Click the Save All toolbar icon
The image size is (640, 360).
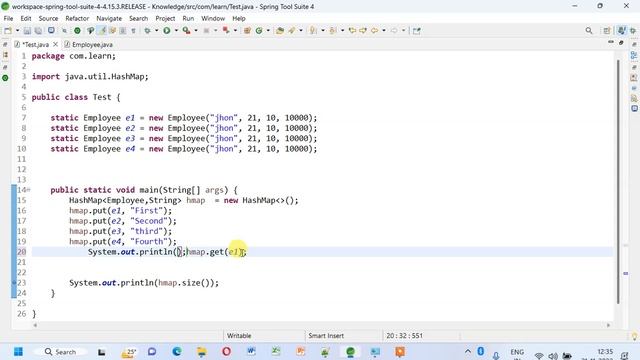38,31
